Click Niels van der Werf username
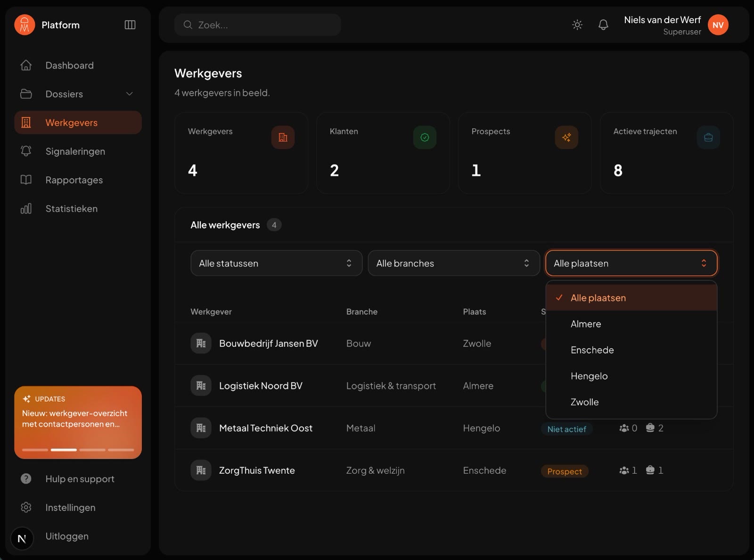The width and height of the screenshot is (754, 560). pyautogui.click(x=662, y=20)
